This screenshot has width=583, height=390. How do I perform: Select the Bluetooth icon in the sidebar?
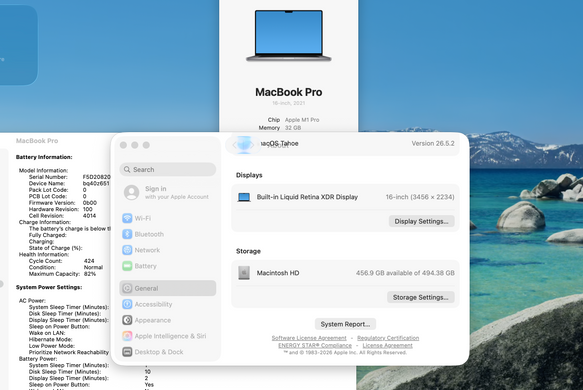[127, 234]
